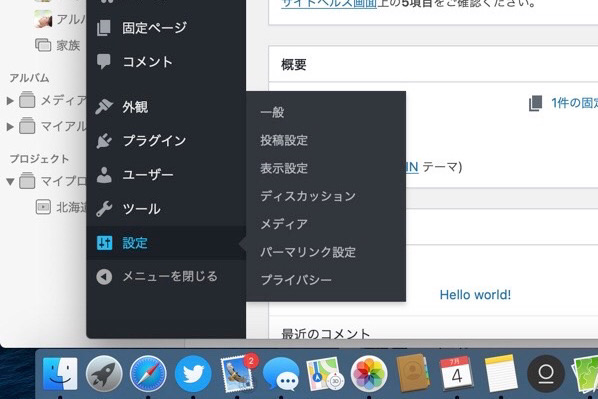Open the Hello world! post link

click(475, 294)
